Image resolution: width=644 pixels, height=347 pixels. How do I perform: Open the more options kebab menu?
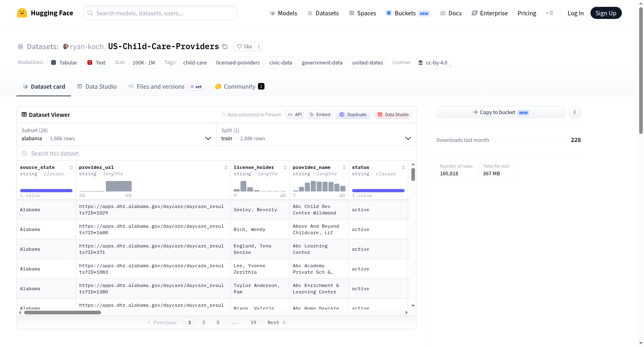point(575,112)
